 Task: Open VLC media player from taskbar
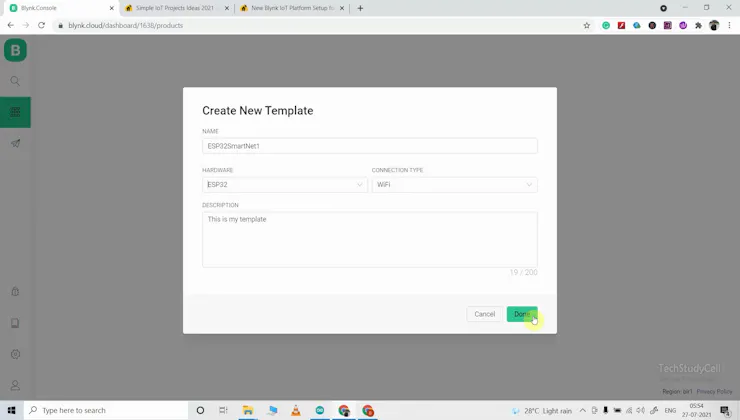tap(296, 410)
